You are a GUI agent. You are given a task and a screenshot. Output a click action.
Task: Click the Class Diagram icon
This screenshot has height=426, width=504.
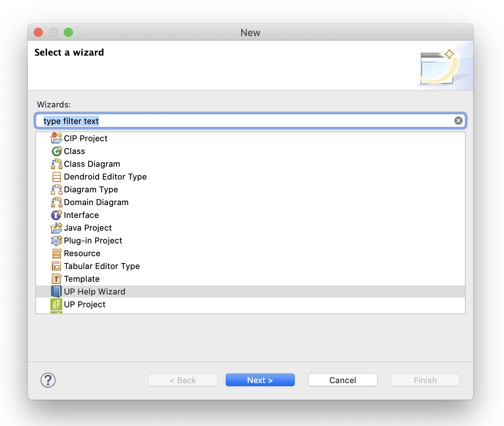56,164
